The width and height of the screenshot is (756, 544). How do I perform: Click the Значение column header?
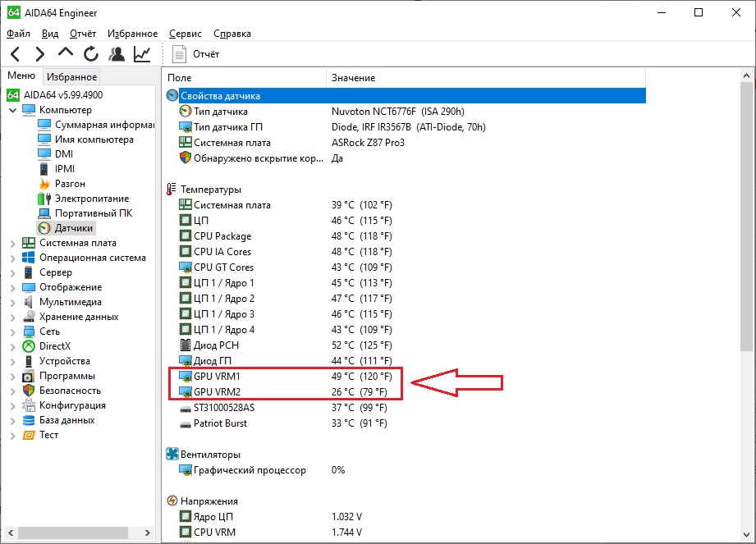(353, 78)
